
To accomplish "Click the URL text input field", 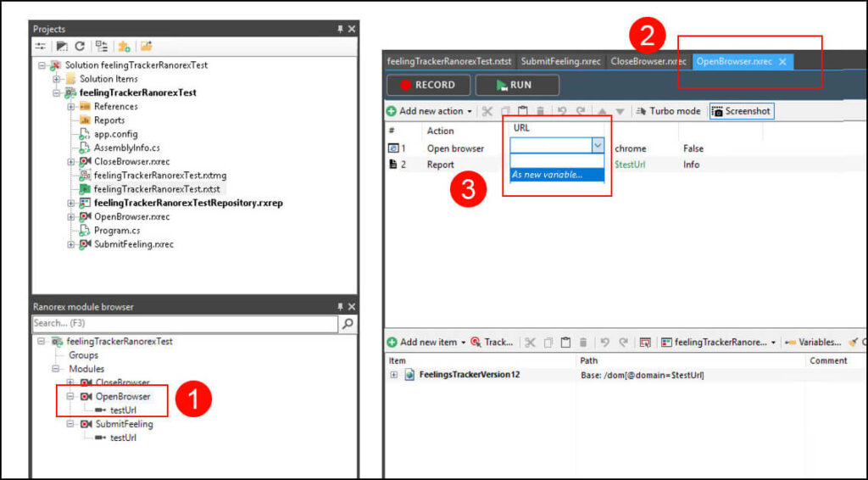I will pos(551,145).
